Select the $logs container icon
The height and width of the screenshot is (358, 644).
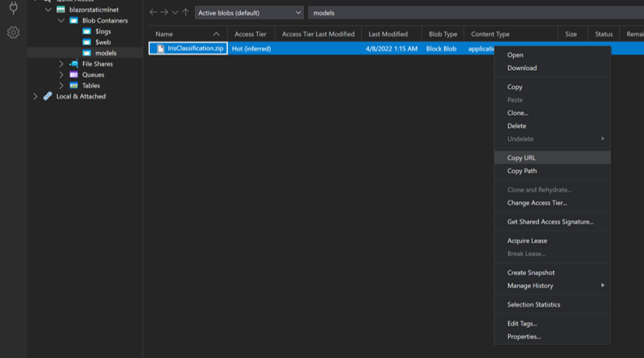87,31
